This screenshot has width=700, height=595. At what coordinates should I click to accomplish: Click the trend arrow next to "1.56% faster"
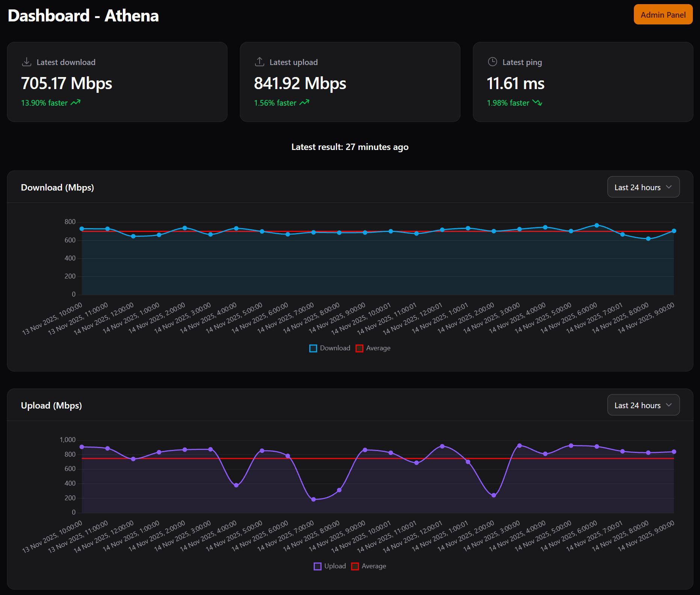[304, 102]
